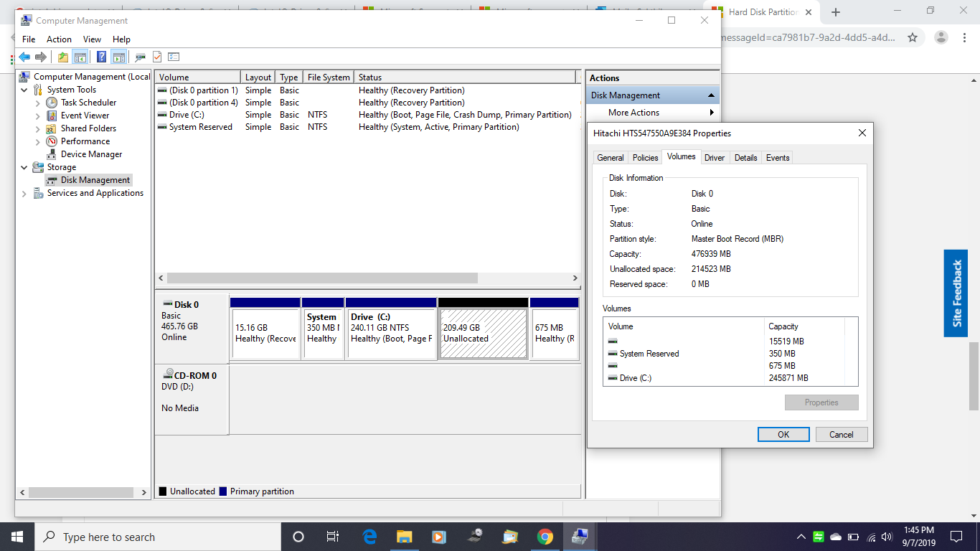The height and width of the screenshot is (551, 980).
Task: Click the Cortana circle taskbar icon
Action: click(x=298, y=537)
